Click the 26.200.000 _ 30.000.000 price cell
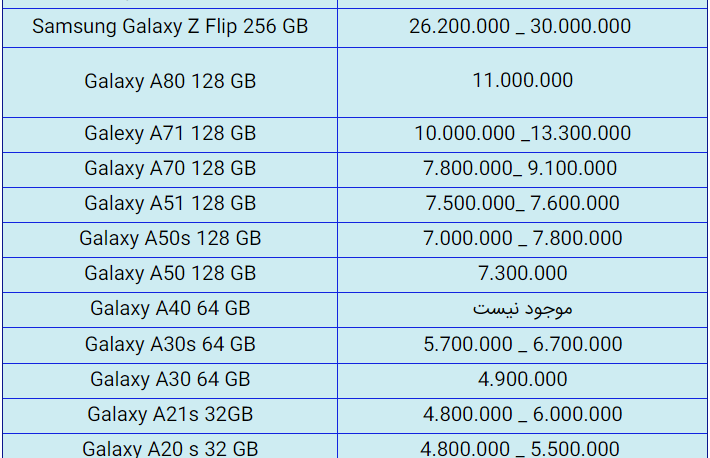 tap(520, 26)
